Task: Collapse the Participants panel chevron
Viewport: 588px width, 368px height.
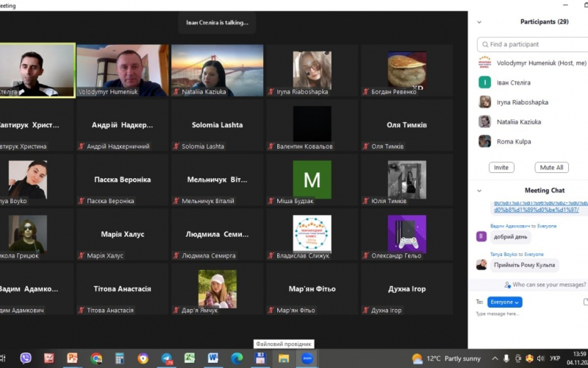Action: pos(479,22)
